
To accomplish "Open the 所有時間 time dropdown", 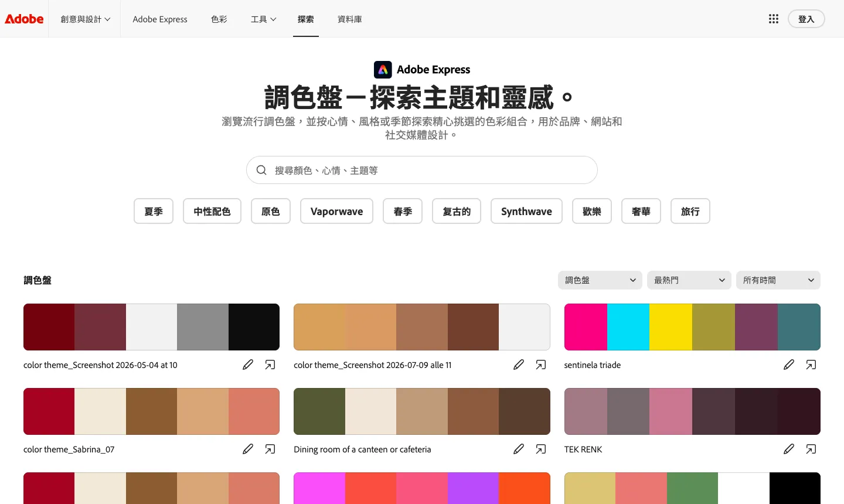I will click(778, 280).
